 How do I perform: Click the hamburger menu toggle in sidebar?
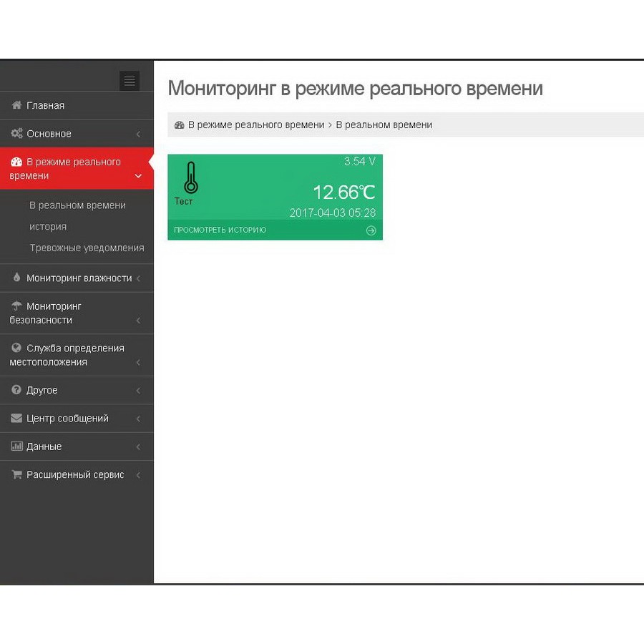(130, 81)
